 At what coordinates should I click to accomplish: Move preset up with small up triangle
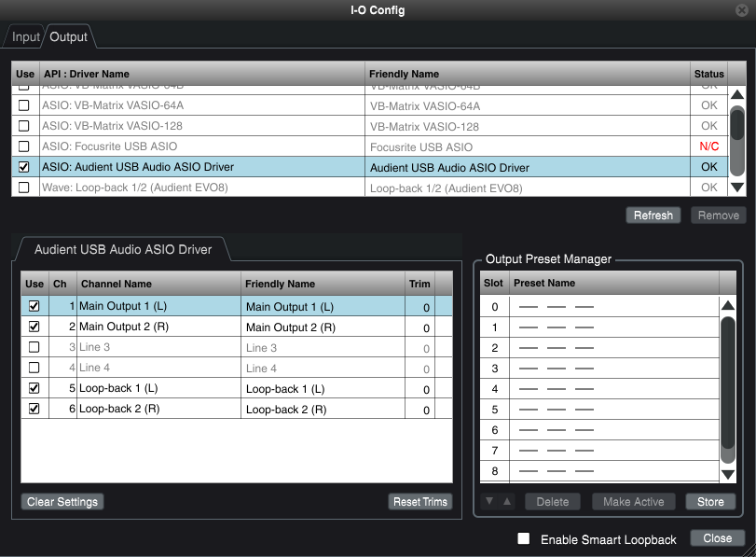(507, 501)
